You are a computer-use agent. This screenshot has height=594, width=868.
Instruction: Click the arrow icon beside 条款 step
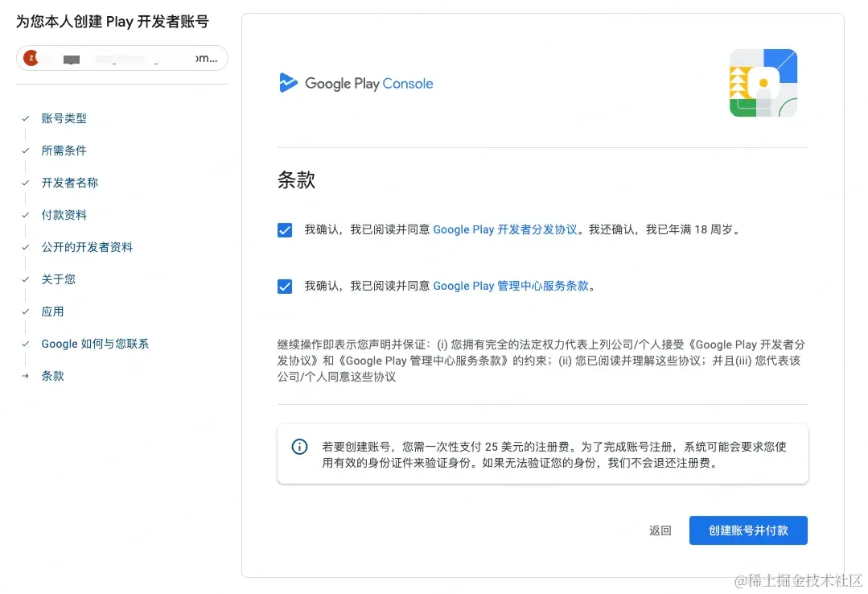pyautogui.click(x=26, y=376)
